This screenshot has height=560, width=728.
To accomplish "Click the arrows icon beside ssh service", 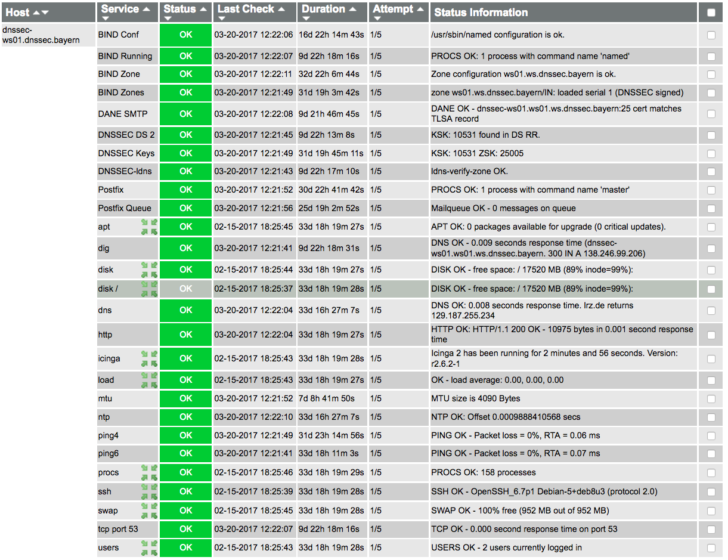I will click(x=149, y=491).
